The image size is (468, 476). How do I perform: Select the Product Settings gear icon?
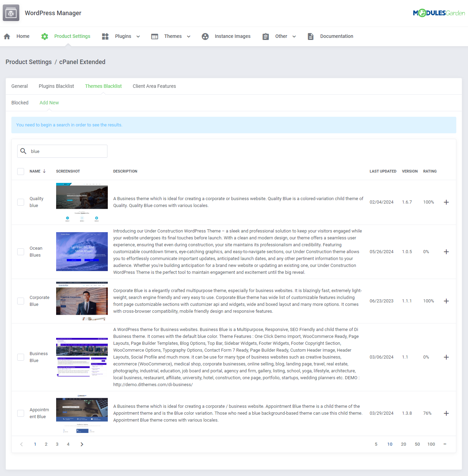[x=44, y=36]
